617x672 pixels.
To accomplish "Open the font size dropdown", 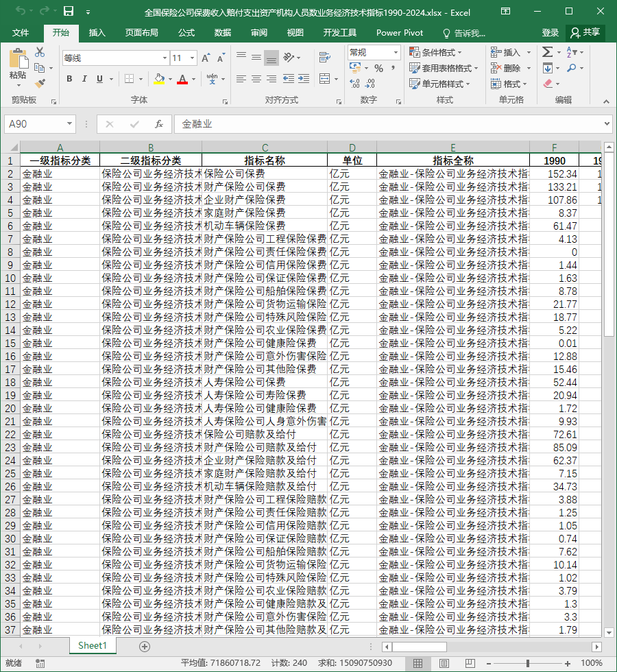I will click(x=193, y=58).
